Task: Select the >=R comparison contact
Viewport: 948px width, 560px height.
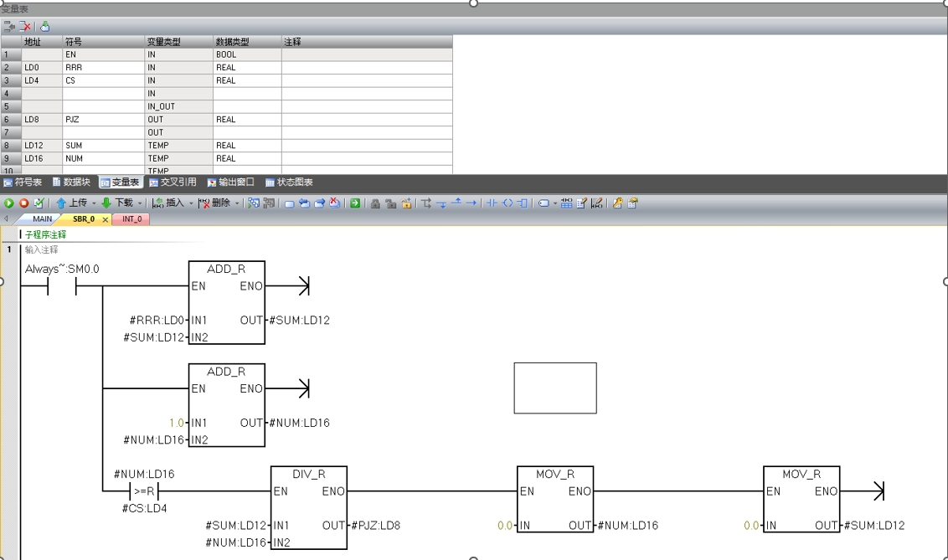Action: click(144, 491)
